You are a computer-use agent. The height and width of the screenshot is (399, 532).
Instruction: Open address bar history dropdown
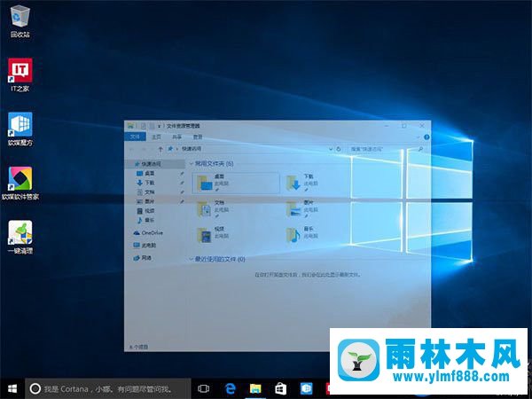(331, 149)
